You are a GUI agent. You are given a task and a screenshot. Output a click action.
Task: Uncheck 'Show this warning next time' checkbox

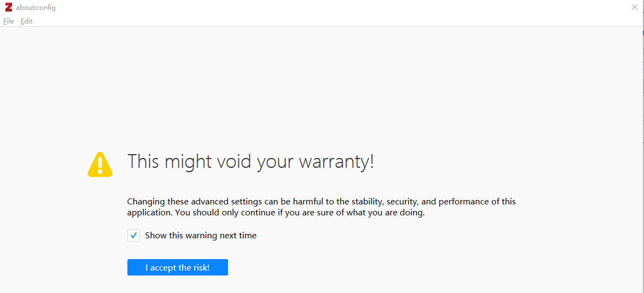click(x=133, y=236)
